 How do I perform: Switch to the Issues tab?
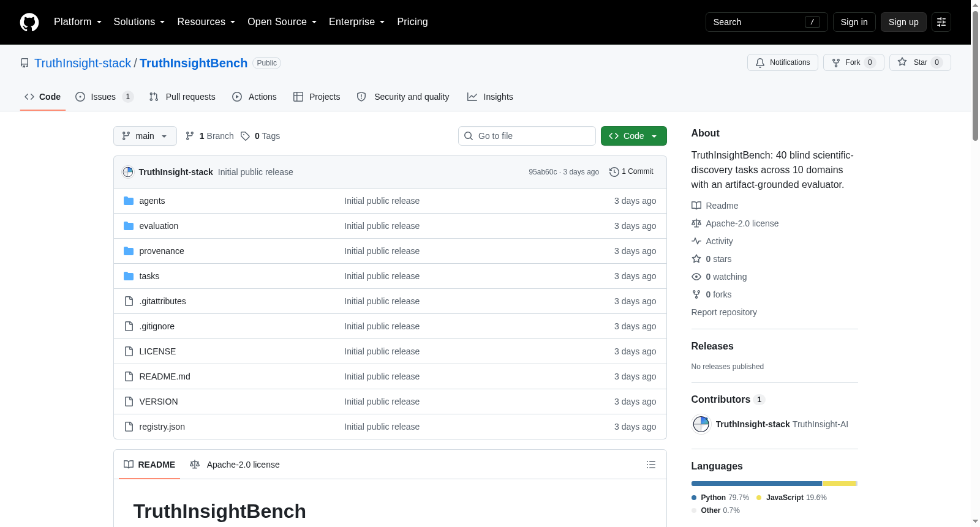tap(104, 97)
